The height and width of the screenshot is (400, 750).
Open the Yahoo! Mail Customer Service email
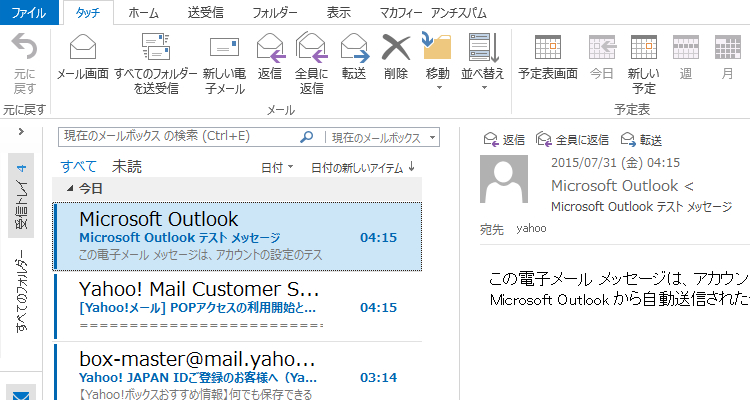(237, 306)
